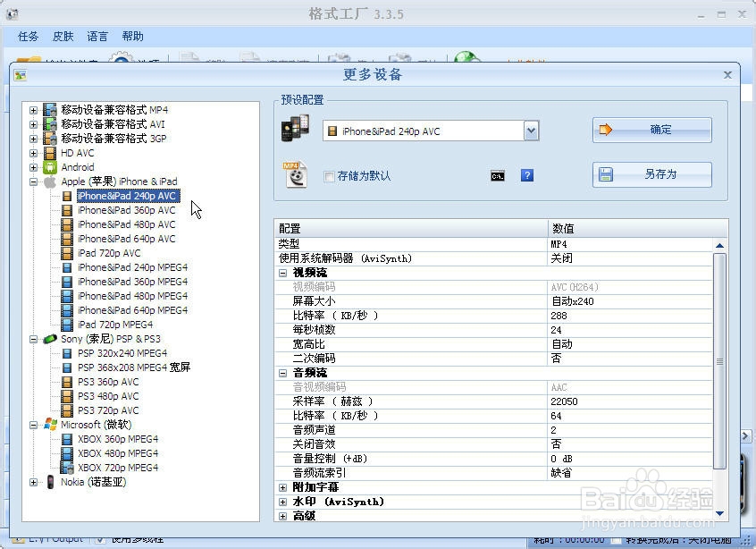Open the blue question mark help icon
The image size is (756, 549).
[x=527, y=175]
